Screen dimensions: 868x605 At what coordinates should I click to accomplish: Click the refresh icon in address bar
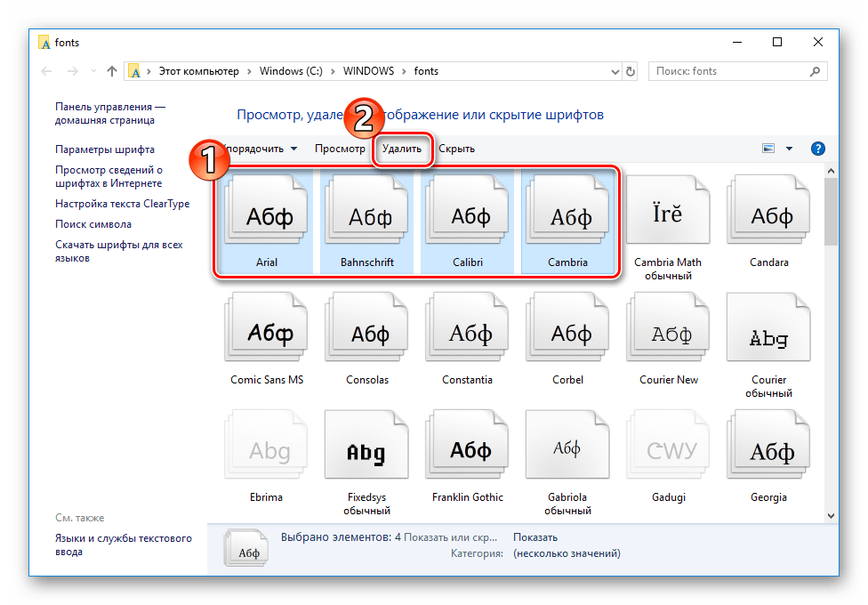click(631, 71)
